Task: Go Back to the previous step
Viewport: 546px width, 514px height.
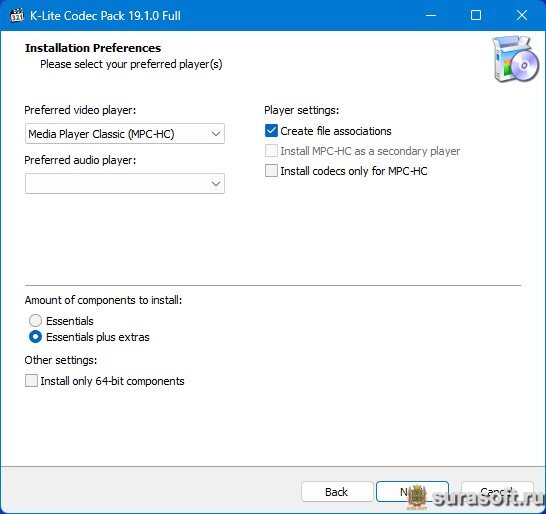Action: tap(337, 492)
